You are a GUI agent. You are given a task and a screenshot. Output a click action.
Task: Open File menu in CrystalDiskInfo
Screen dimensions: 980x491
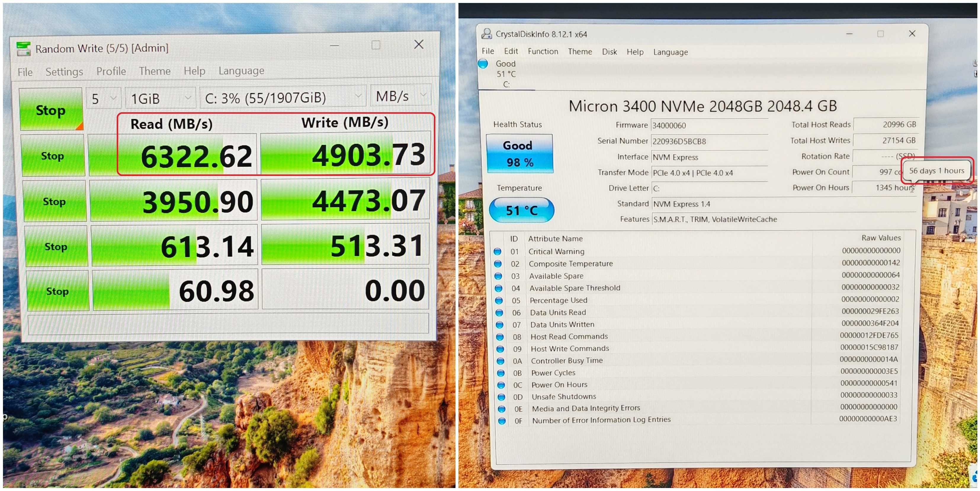click(x=488, y=51)
